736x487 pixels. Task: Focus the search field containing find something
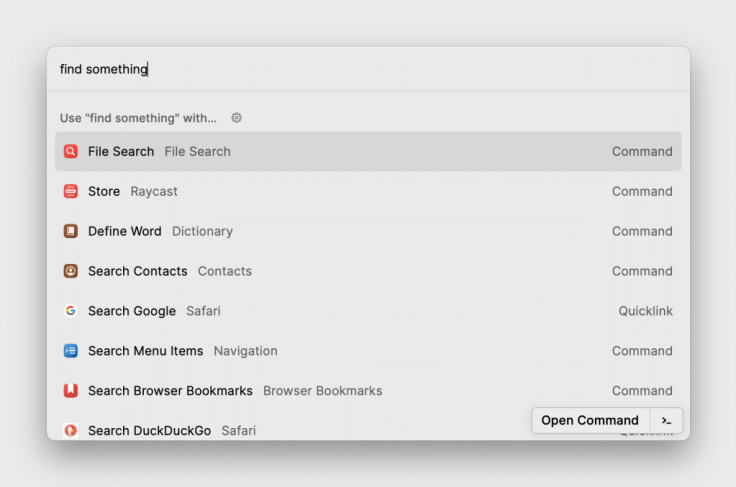368,69
